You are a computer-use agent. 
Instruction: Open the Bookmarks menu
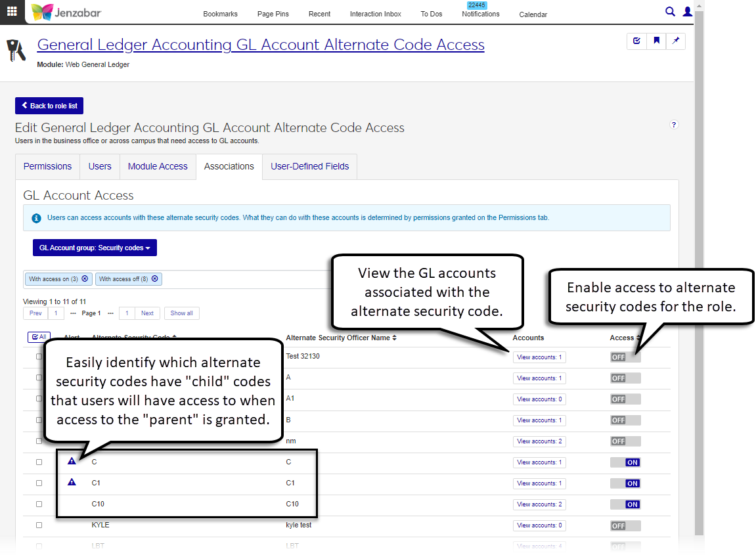pyautogui.click(x=220, y=14)
